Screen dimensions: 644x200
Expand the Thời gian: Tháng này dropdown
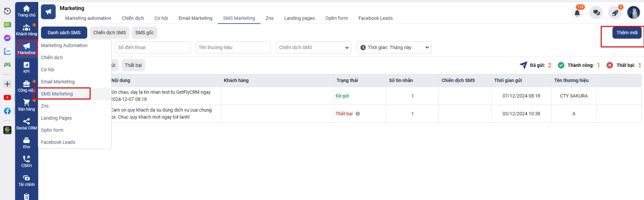(x=394, y=48)
